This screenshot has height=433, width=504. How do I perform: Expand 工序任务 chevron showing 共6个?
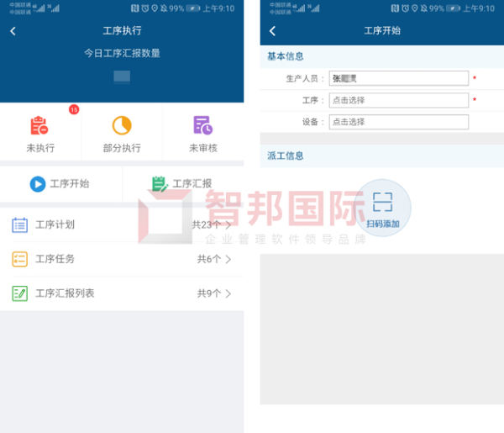tap(228, 259)
